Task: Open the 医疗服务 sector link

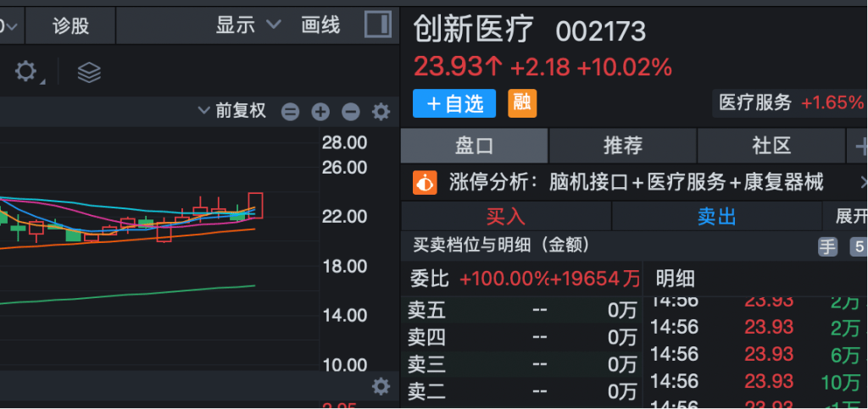Action: pyautogui.click(x=754, y=103)
